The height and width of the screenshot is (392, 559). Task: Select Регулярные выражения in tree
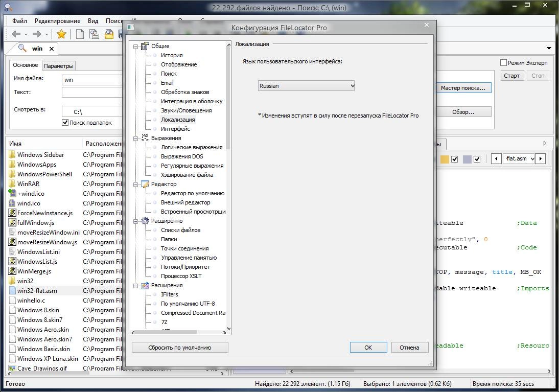pos(192,166)
